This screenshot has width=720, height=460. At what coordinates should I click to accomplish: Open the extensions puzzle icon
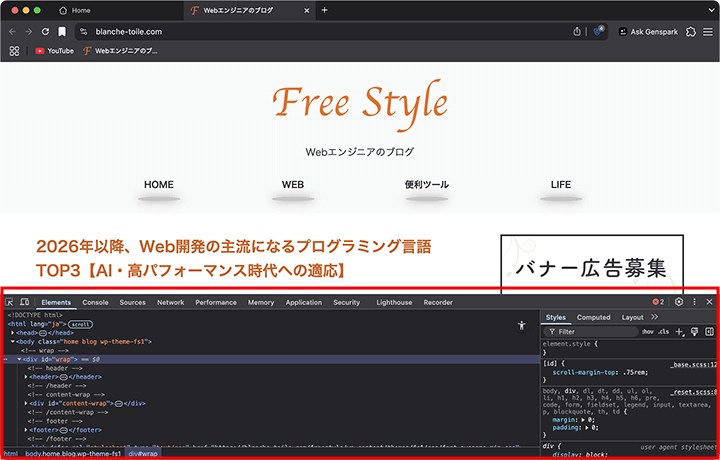691,32
